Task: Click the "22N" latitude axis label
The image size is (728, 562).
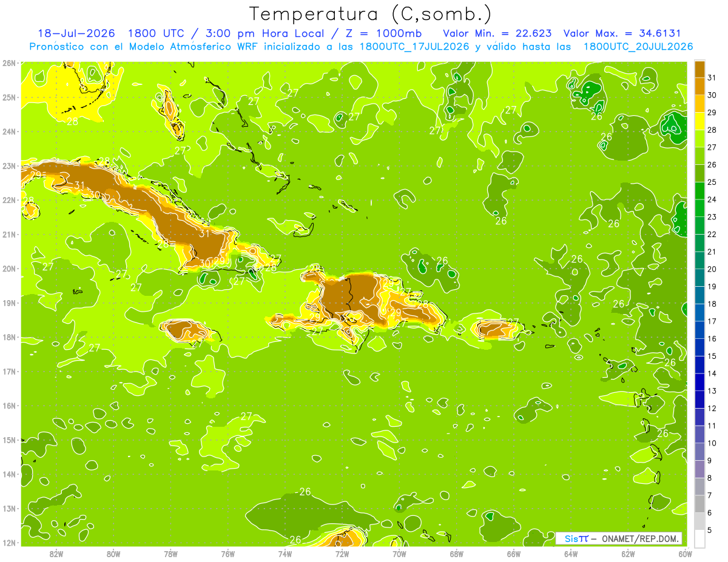Action: point(8,200)
